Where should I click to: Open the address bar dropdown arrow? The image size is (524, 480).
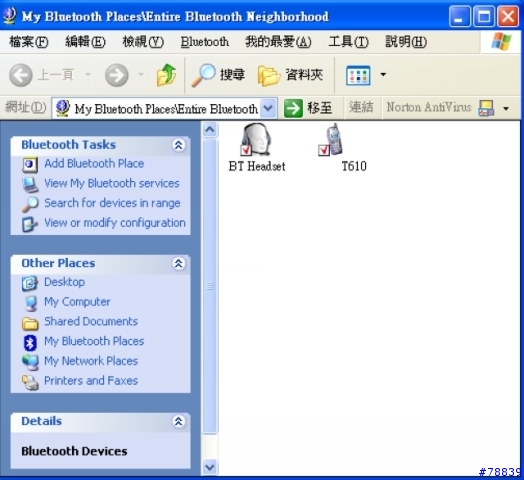(268, 108)
